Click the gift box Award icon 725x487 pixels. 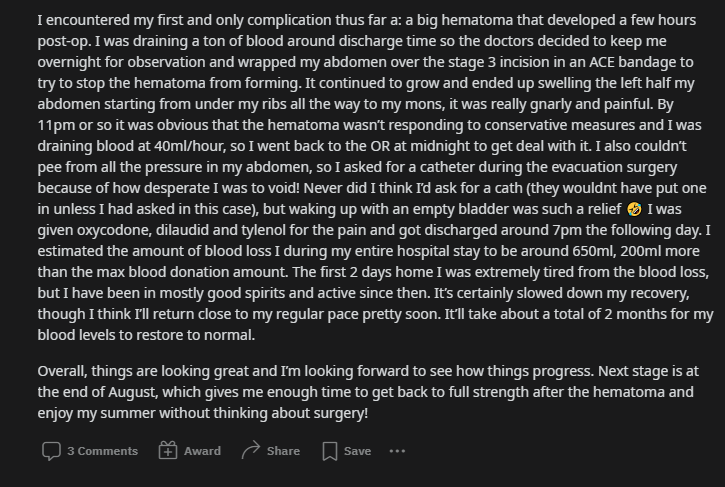coord(168,451)
